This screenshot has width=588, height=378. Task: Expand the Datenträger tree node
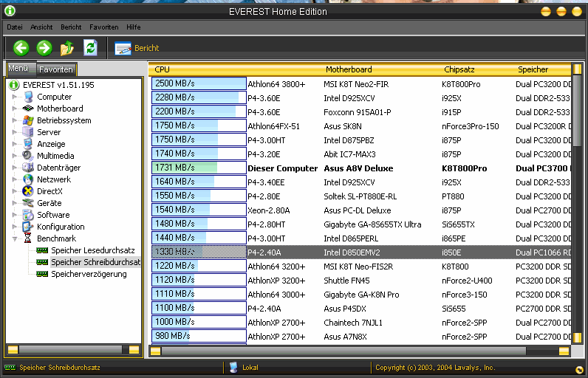click(15, 168)
